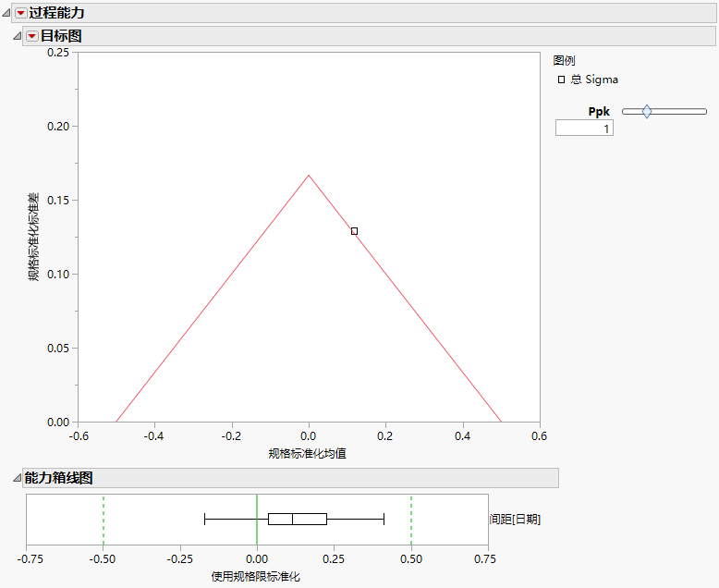Click the 规格标准化均值 axis label
The height and width of the screenshot is (588, 719).
tap(307, 454)
